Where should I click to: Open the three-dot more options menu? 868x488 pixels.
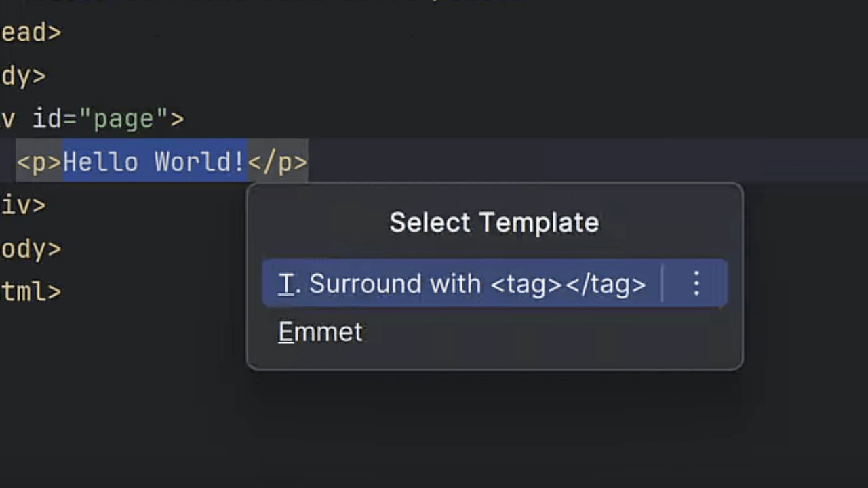tap(696, 284)
